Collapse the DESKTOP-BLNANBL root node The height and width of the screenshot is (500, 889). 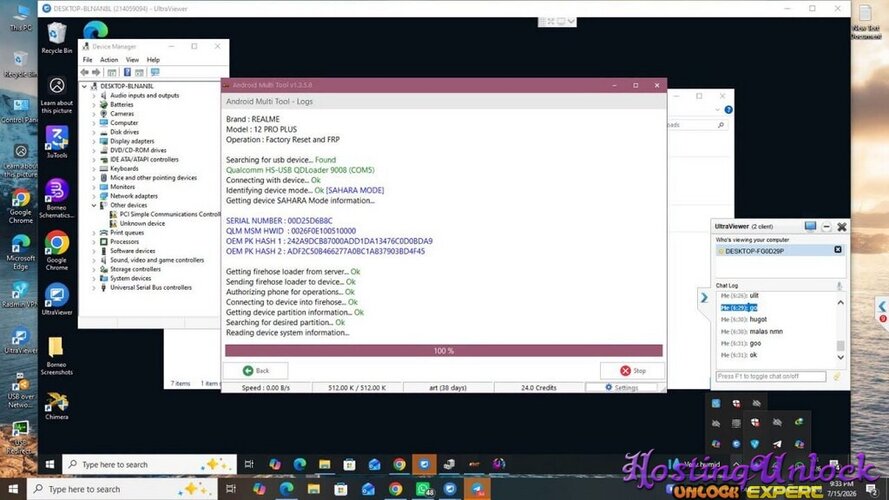[x=84, y=86]
